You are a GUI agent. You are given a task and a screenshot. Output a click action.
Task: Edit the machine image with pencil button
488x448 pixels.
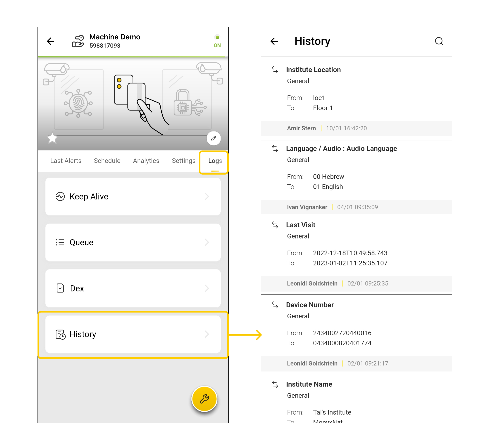[213, 138]
